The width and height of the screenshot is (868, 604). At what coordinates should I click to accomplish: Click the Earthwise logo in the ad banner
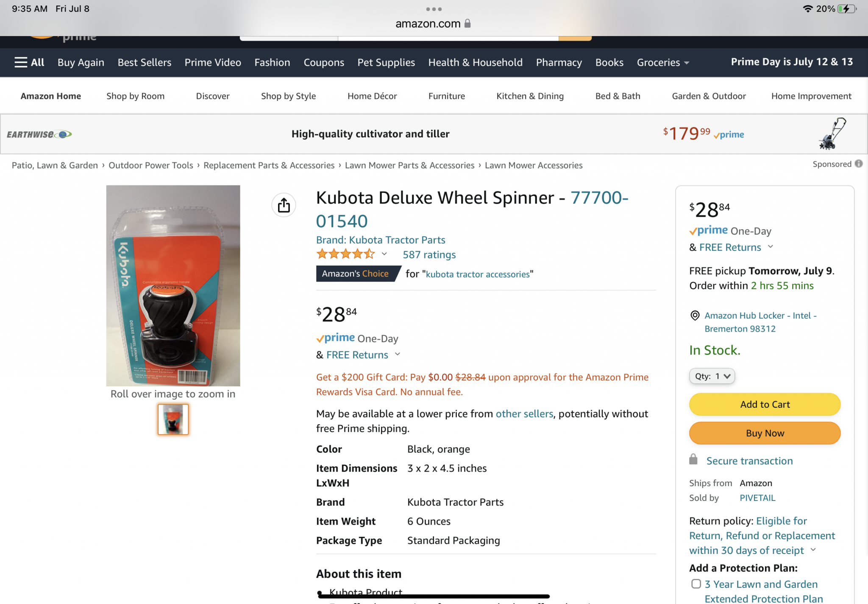39,134
